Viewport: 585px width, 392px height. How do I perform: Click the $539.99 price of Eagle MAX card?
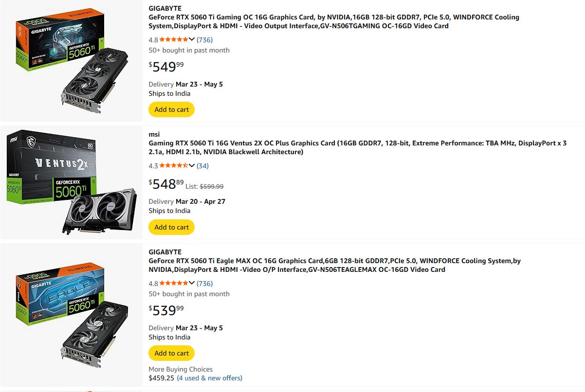[166, 310]
